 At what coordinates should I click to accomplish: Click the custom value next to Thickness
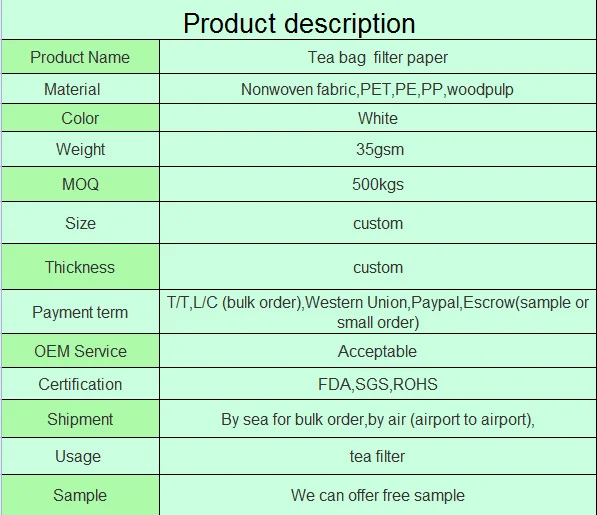click(x=378, y=267)
